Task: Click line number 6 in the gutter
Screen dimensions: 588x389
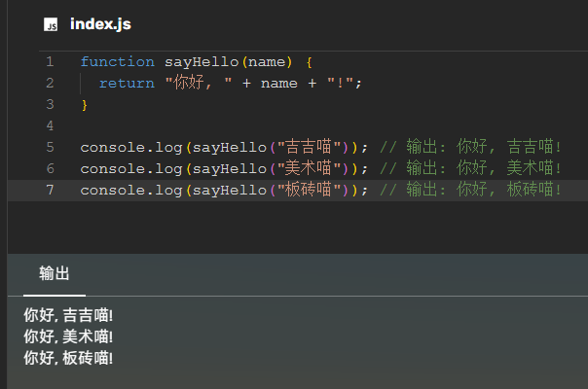Action: (x=49, y=168)
